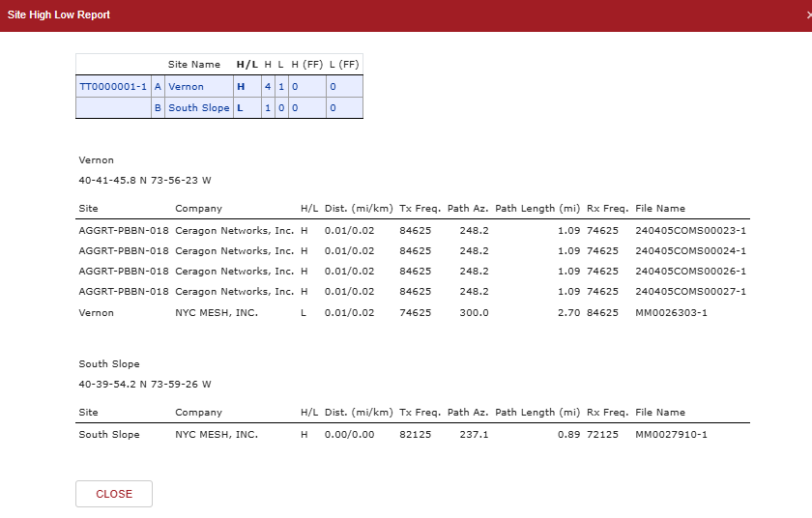
Task: Click the South Slope coordinates 40-39-54.2 N 73-59-26 W
Action: point(144,384)
